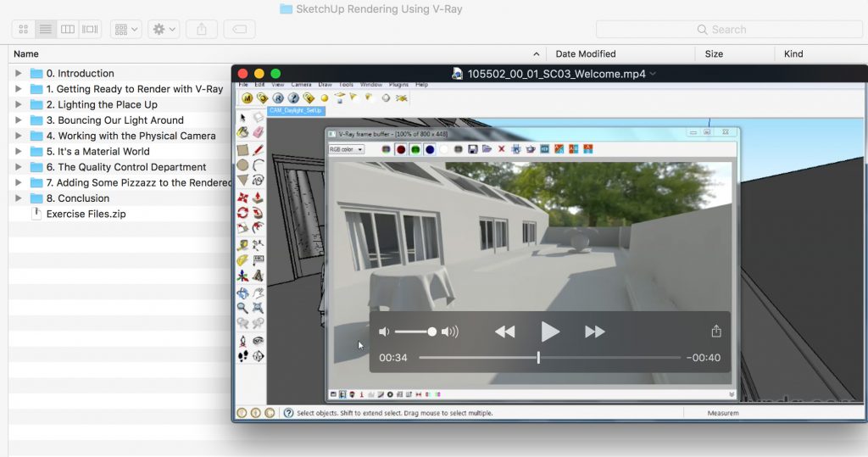Toggle the green channel in V-Ray frame buffer

[x=415, y=149]
